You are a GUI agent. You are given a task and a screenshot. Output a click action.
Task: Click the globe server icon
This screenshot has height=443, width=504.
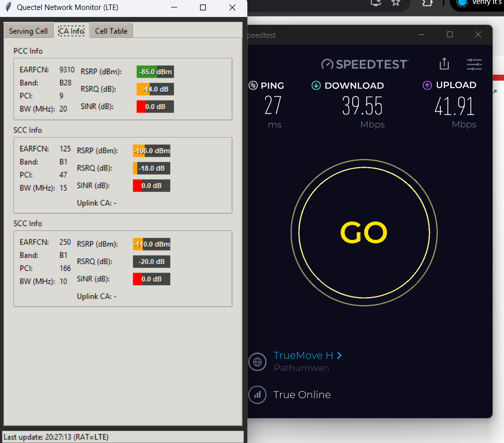257,362
